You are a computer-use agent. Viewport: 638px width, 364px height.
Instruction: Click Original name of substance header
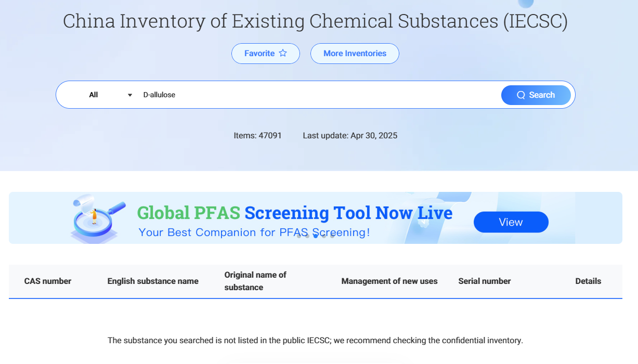pos(255,281)
